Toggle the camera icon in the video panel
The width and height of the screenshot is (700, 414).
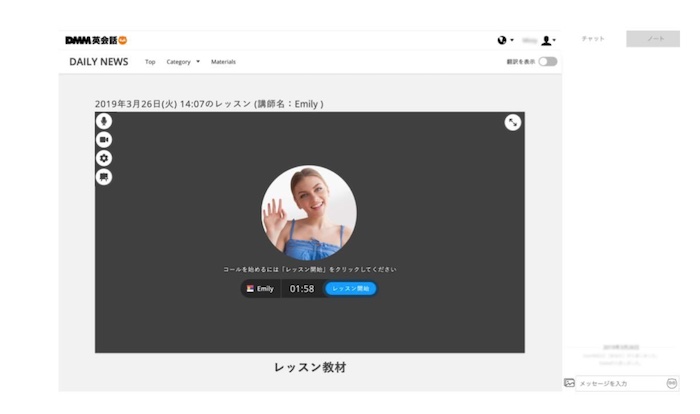click(104, 140)
